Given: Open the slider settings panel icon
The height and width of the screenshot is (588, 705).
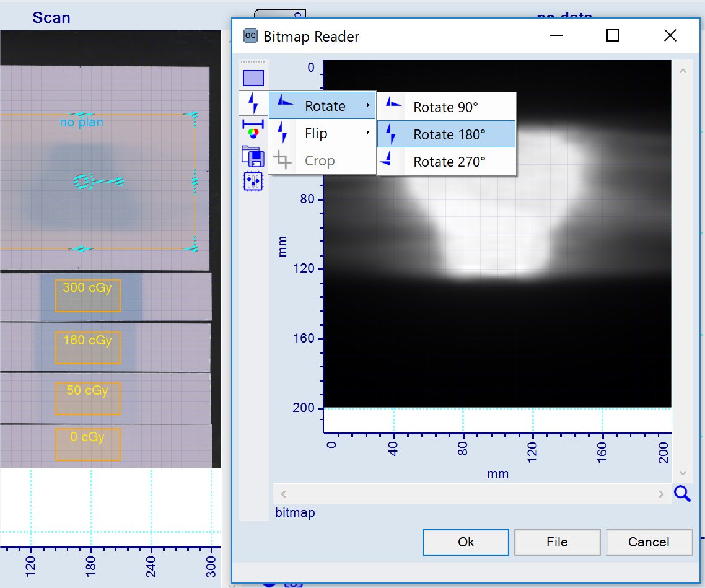Looking at the screenshot, I should click(253, 181).
